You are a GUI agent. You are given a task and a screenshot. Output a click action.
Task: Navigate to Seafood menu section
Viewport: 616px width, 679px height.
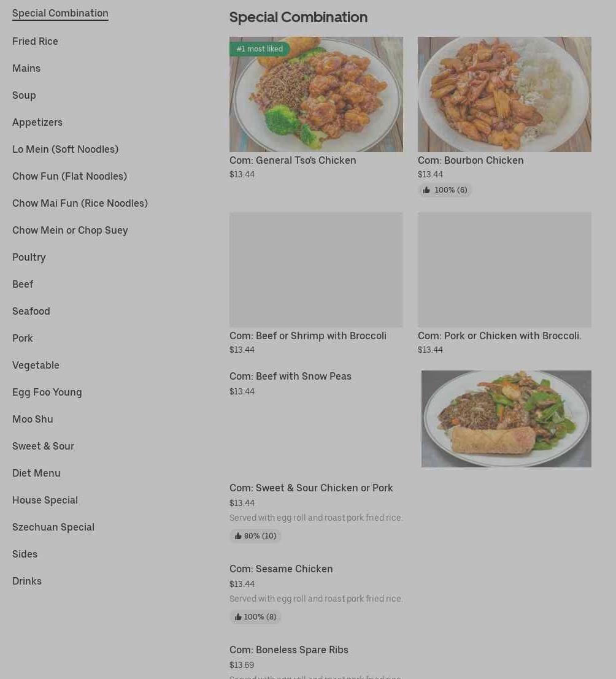pyautogui.click(x=31, y=312)
